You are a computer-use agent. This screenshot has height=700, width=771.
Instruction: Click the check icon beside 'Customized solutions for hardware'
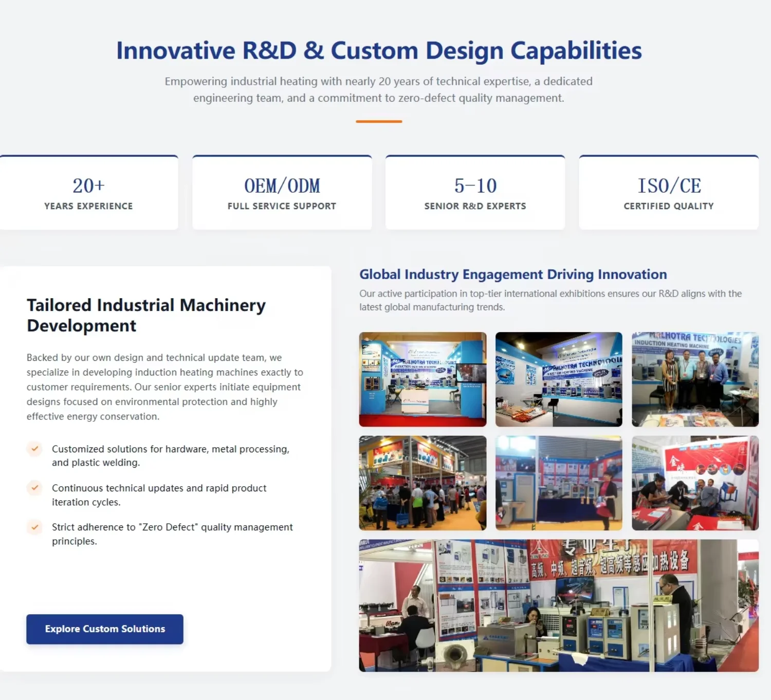[34, 449]
